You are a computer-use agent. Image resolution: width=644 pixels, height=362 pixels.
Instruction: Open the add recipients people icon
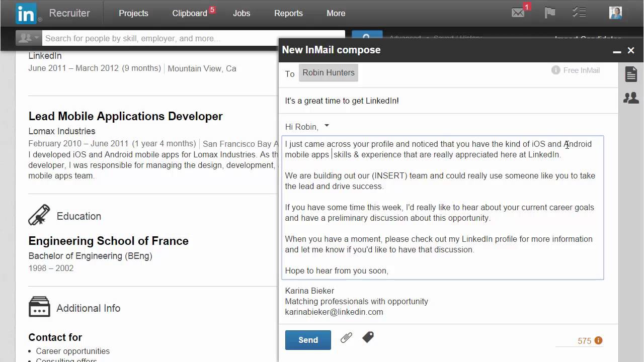[x=631, y=98]
